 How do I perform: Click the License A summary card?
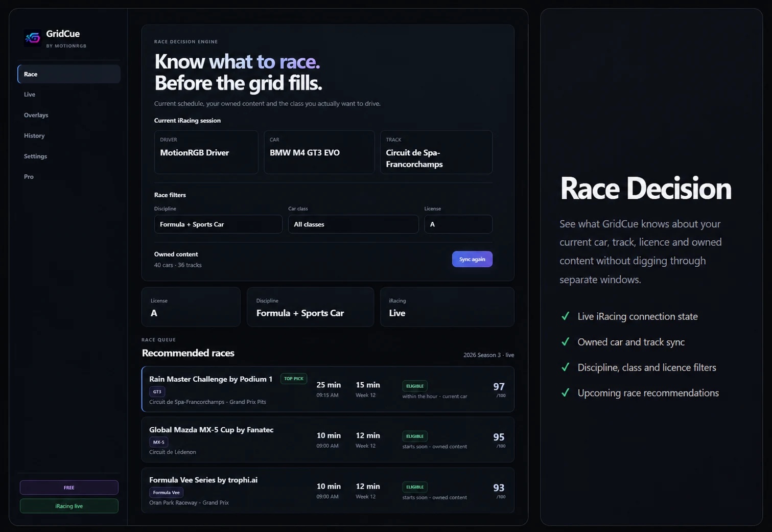(191, 307)
